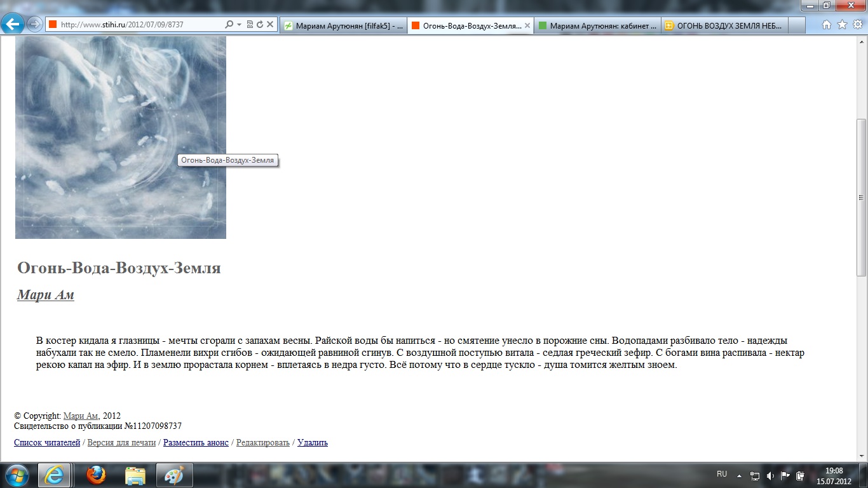
Task: Open Action Center flag icon
Action: point(785,475)
